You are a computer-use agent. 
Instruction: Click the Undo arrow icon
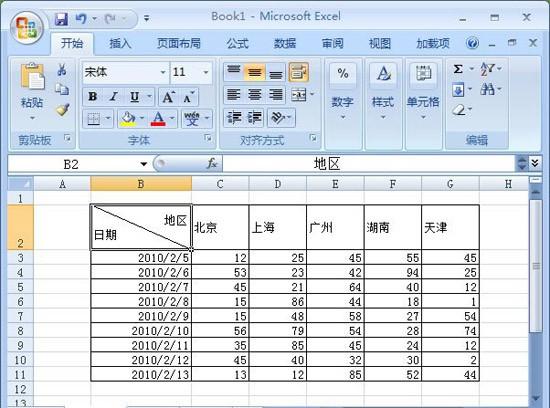click(x=81, y=19)
